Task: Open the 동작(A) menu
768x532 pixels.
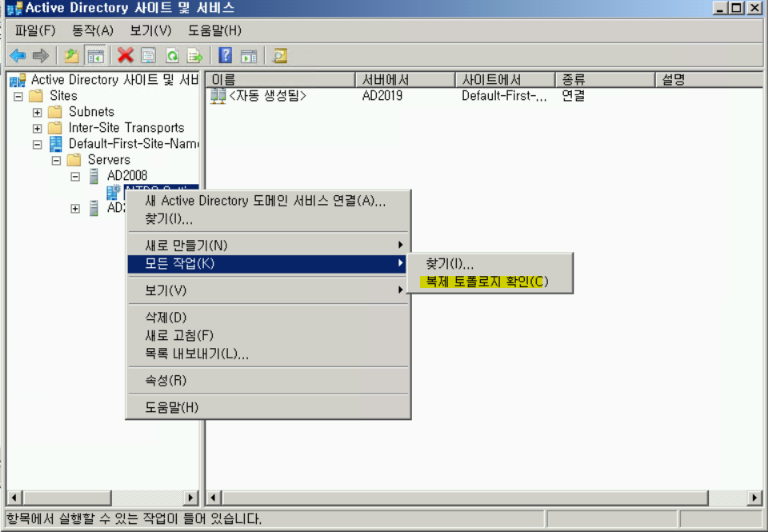Action: click(93, 30)
